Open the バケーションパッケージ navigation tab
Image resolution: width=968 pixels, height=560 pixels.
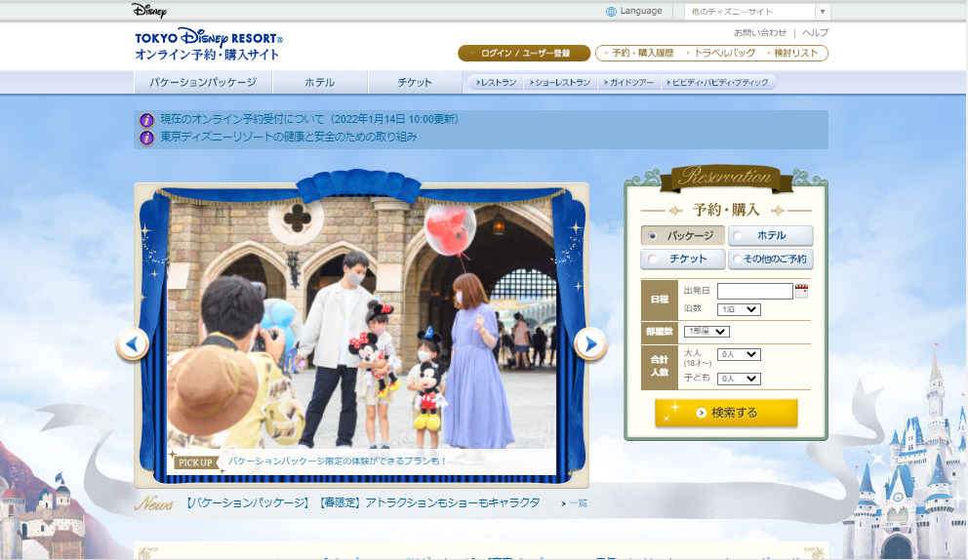203,82
